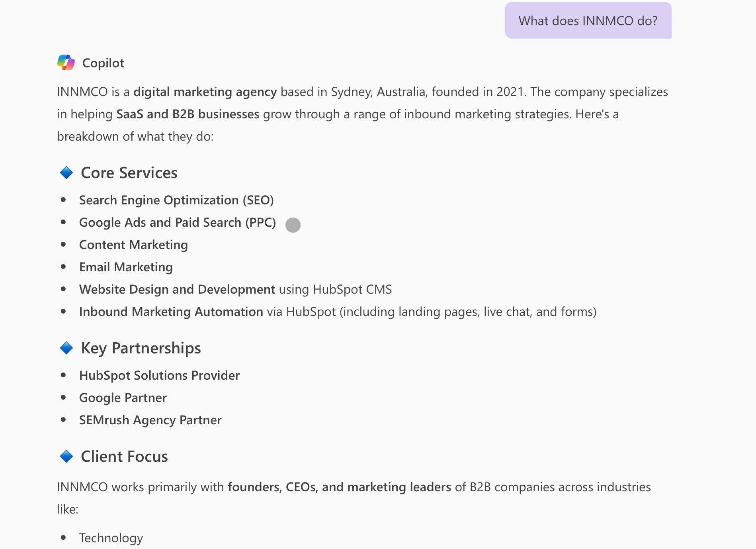Click the Copilot name label
The image size is (756, 549).
[x=103, y=63]
